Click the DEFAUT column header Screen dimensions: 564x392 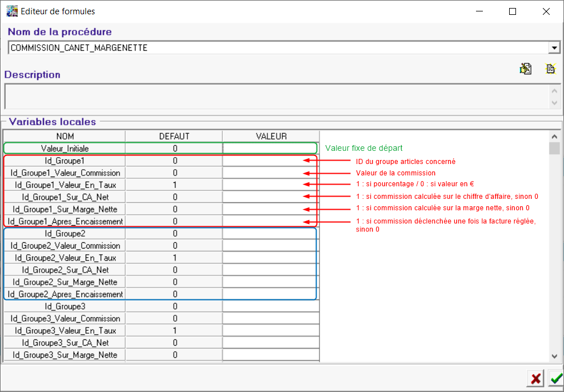pos(174,136)
